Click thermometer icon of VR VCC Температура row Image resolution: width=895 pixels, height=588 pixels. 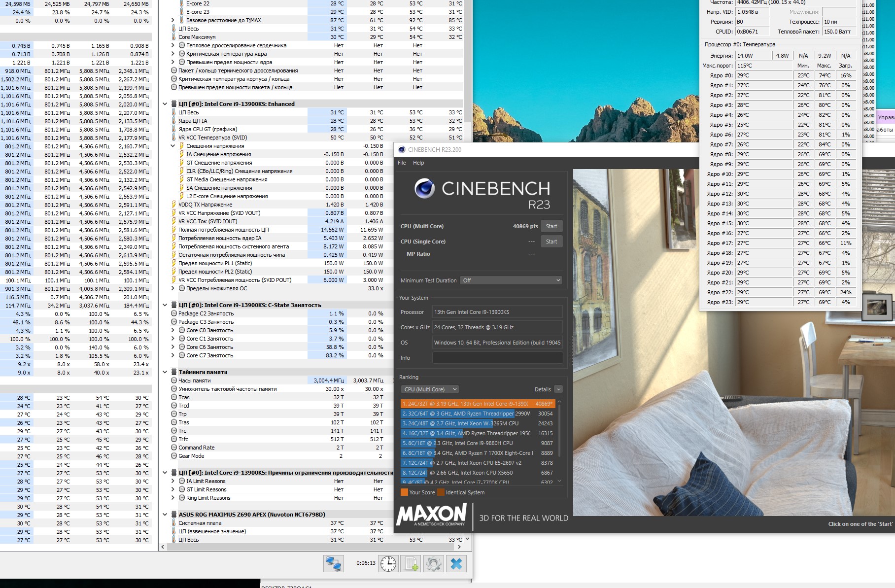pyautogui.click(x=174, y=138)
